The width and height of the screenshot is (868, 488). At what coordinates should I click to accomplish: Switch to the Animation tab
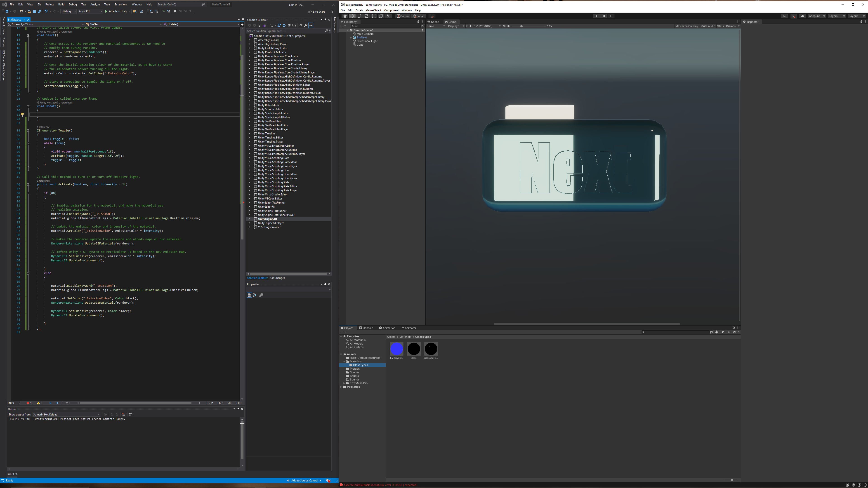(x=387, y=328)
